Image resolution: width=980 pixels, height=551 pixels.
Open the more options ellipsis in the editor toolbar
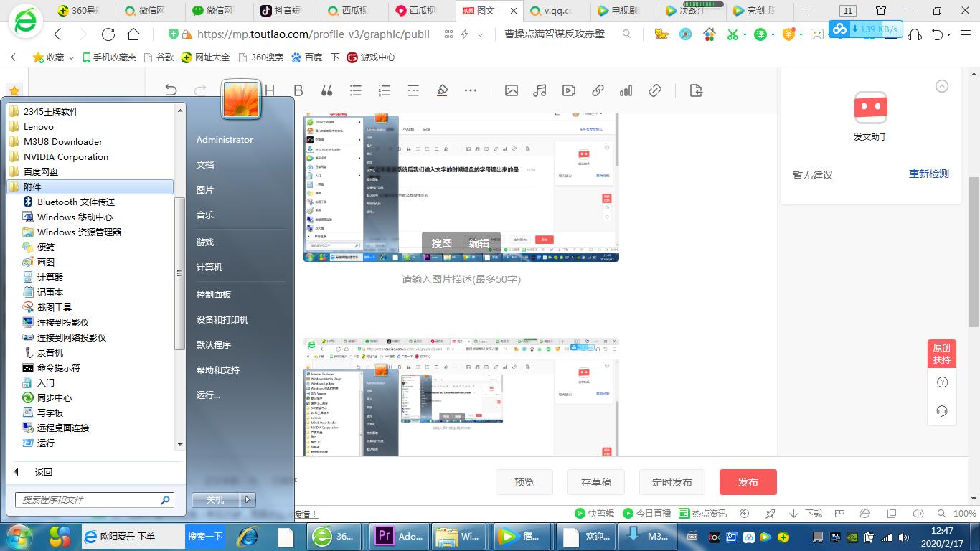tap(471, 90)
